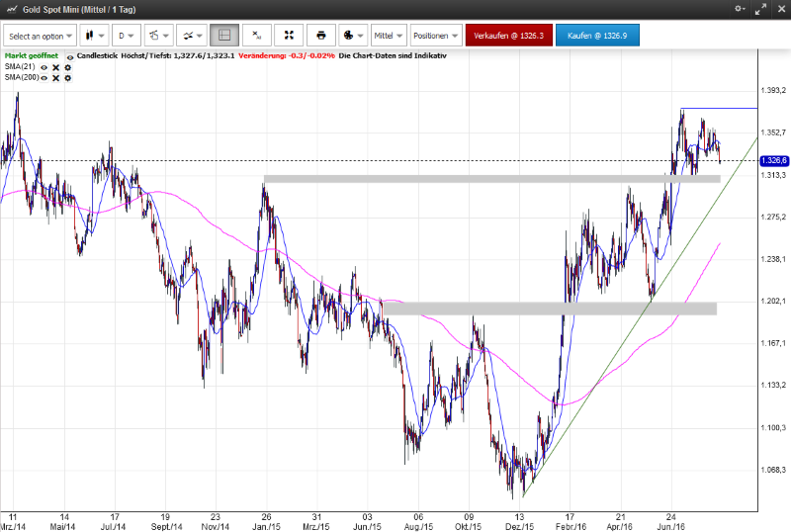Image resolution: width=791 pixels, height=532 pixels.
Task: Open window settings gear in title bar
Action: [x=740, y=9]
